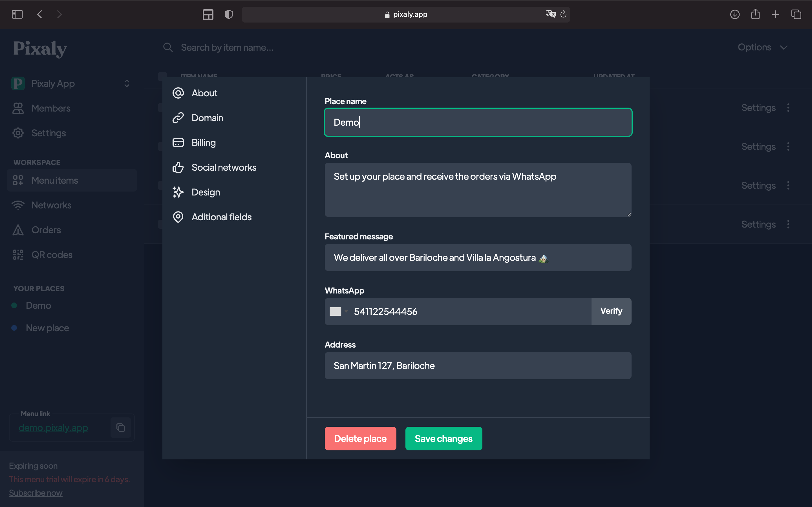Click the Save changes button

443,439
